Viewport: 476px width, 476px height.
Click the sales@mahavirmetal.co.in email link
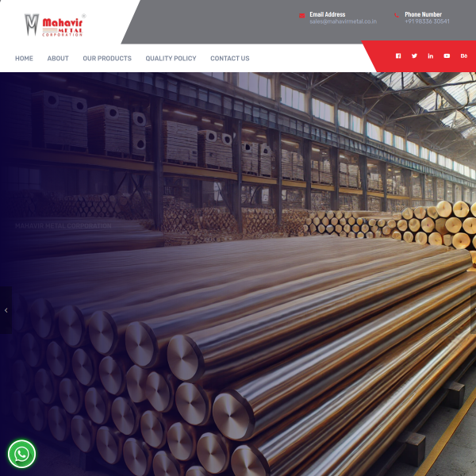tap(343, 21)
